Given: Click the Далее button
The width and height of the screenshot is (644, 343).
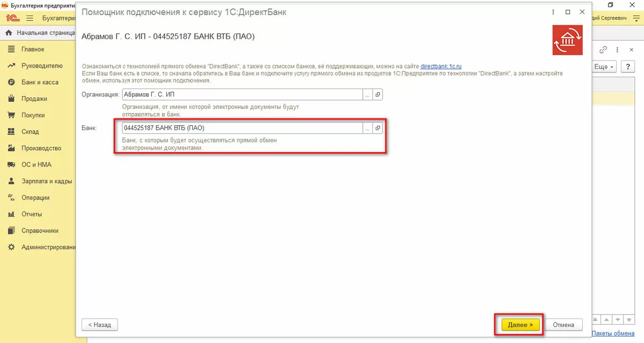Looking at the screenshot, I should [x=520, y=325].
